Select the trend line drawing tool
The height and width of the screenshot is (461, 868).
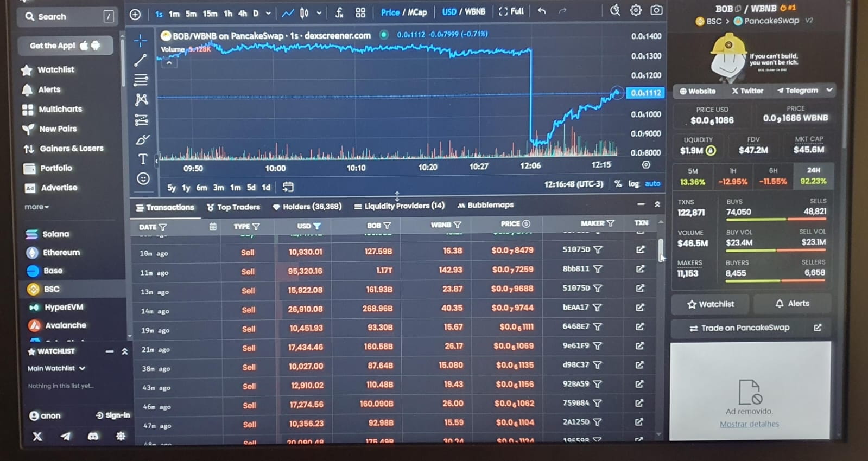(x=141, y=60)
